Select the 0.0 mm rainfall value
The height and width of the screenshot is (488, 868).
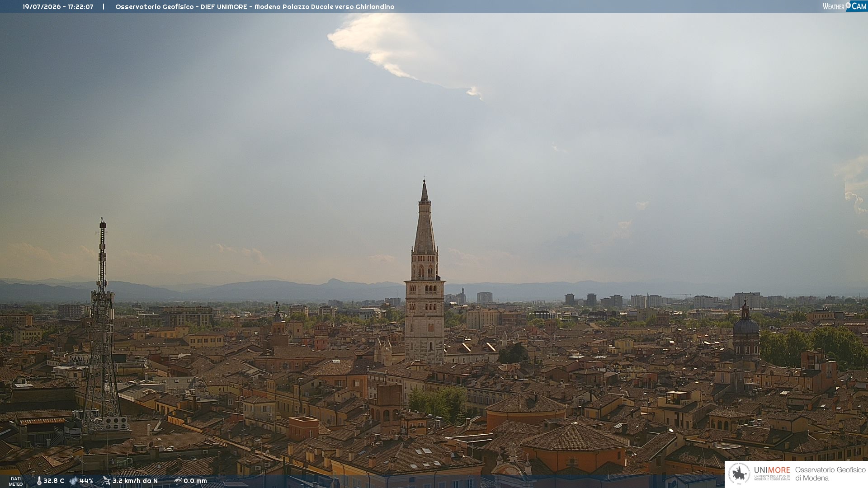click(x=195, y=481)
